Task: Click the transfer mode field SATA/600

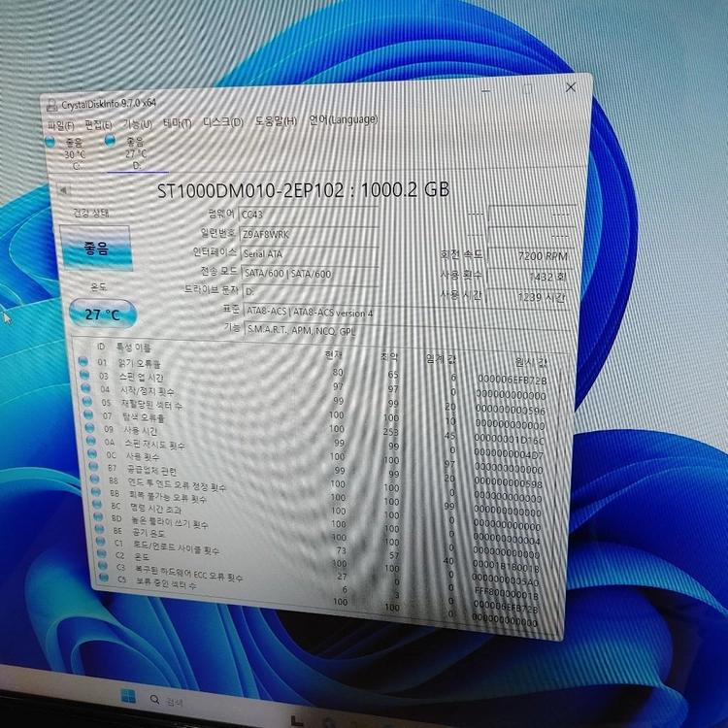Action: tap(310, 274)
